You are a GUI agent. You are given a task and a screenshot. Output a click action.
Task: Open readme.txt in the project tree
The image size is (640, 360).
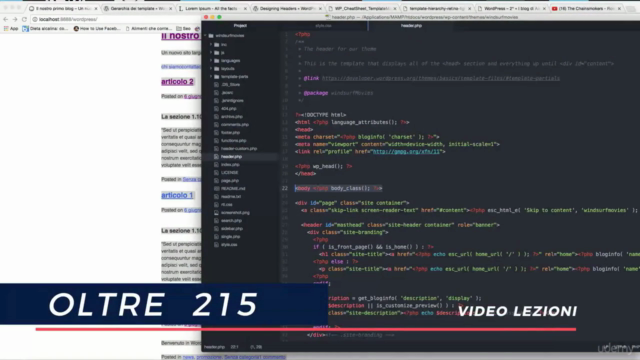[231, 196]
